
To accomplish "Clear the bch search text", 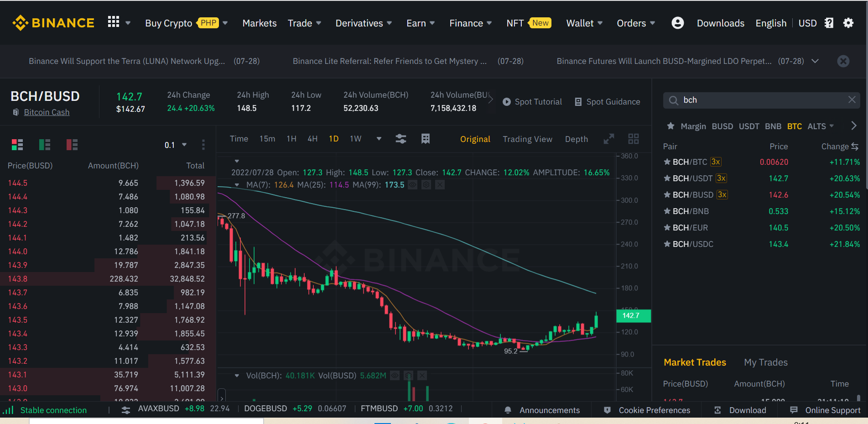I will [852, 100].
